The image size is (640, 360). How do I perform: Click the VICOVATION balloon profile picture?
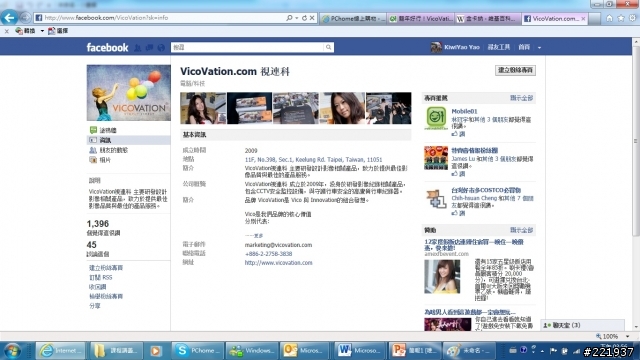[x=129, y=93]
